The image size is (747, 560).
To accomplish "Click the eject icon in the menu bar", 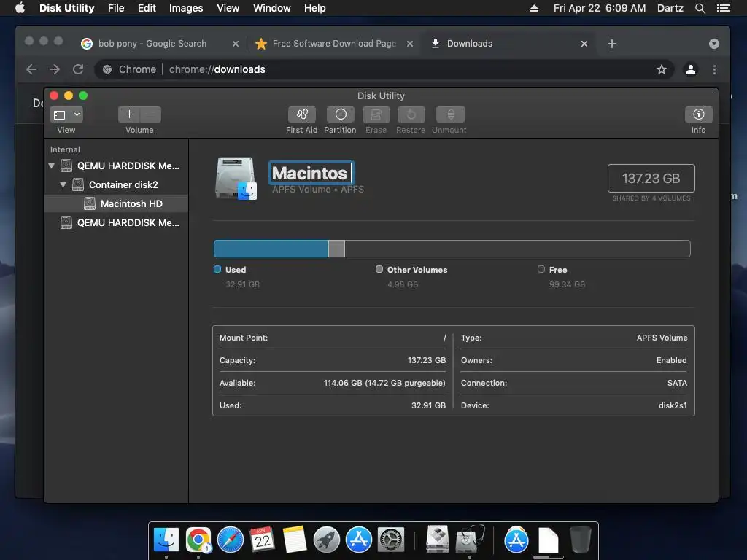I will tap(534, 8).
